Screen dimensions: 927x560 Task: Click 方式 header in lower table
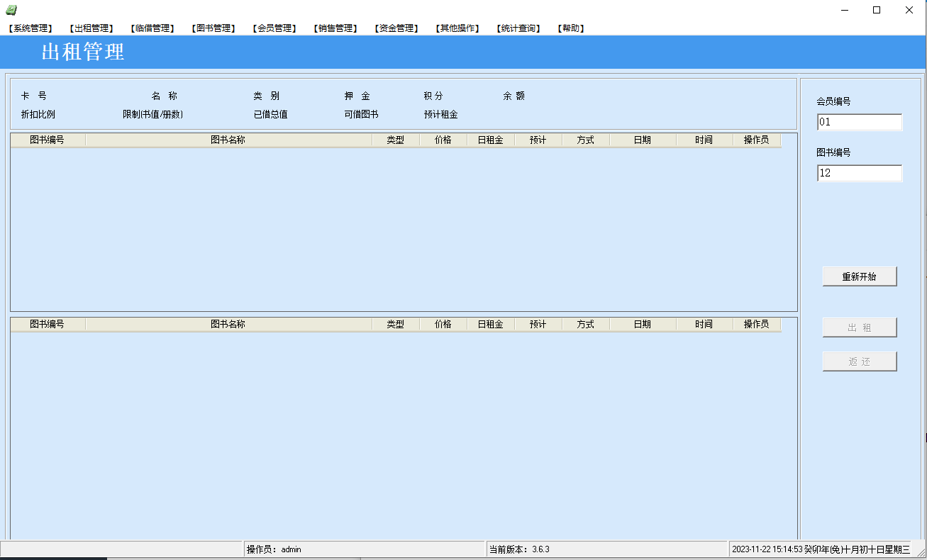pos(586,324)
